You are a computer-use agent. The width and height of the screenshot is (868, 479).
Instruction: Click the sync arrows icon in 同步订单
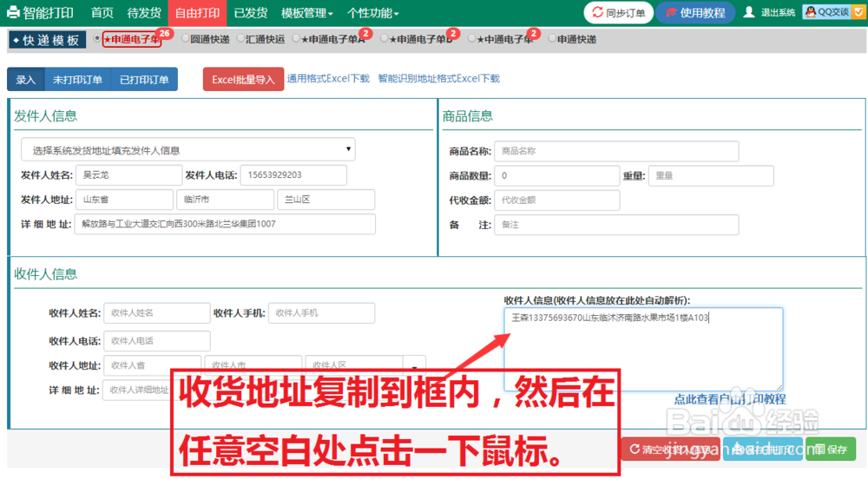click(x=597, y=12)
